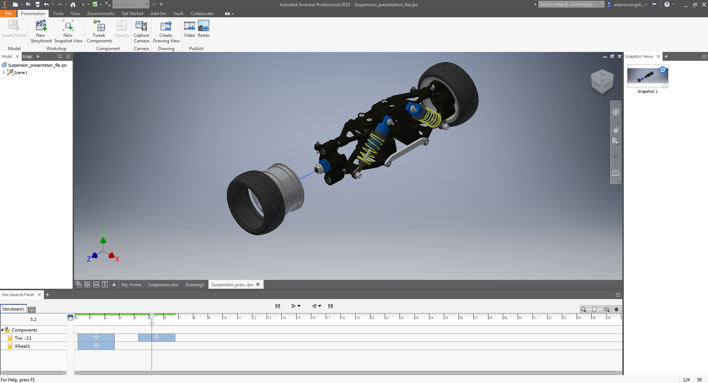Viewport: 708px width, 383px height.
Task: Open the reverse play dropdown arrow
Action: click(320, 306)
